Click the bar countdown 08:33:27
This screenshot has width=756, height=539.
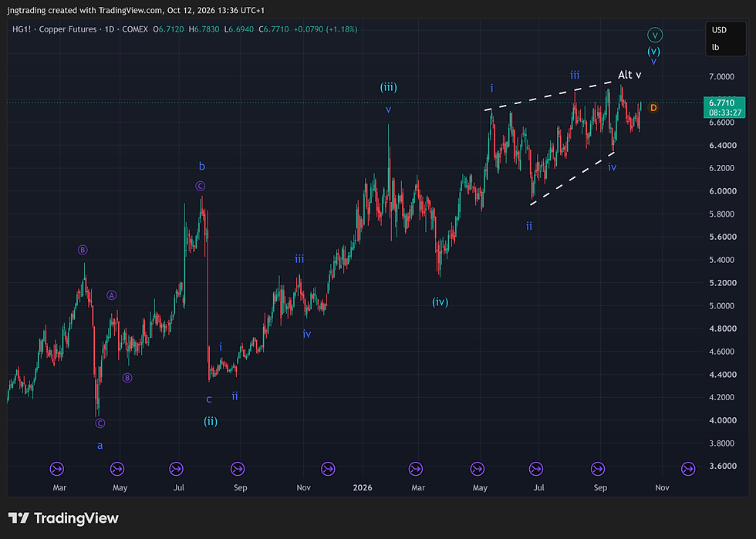tap(724, 113)
